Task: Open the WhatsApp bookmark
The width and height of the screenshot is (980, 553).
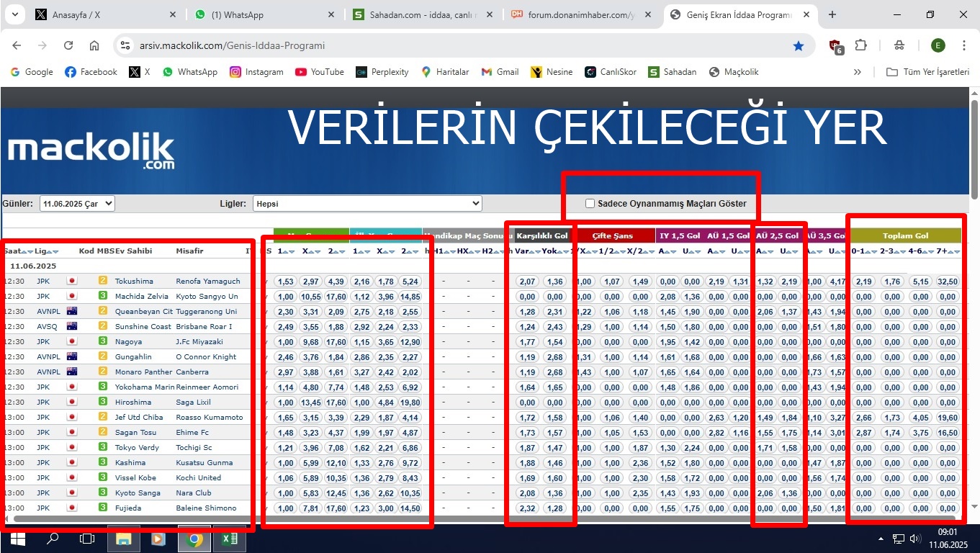Action: pyautogui.click(x=190, y=72)
